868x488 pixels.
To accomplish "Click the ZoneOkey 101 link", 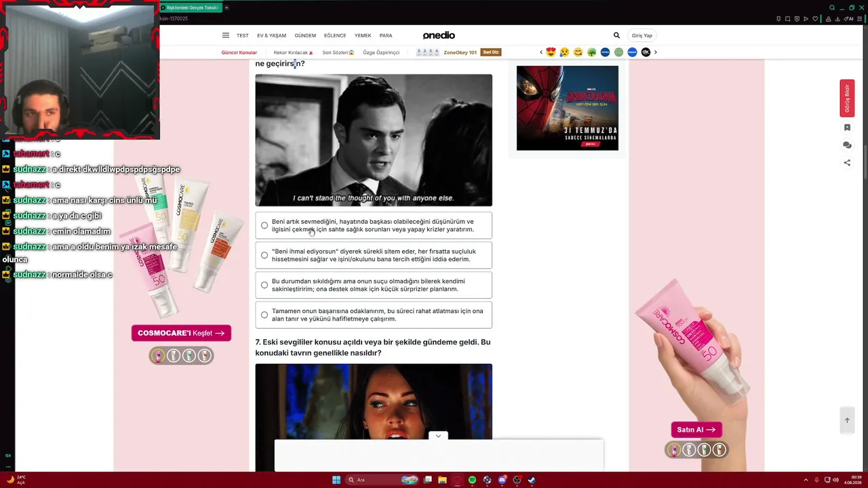I will [460, 52].
